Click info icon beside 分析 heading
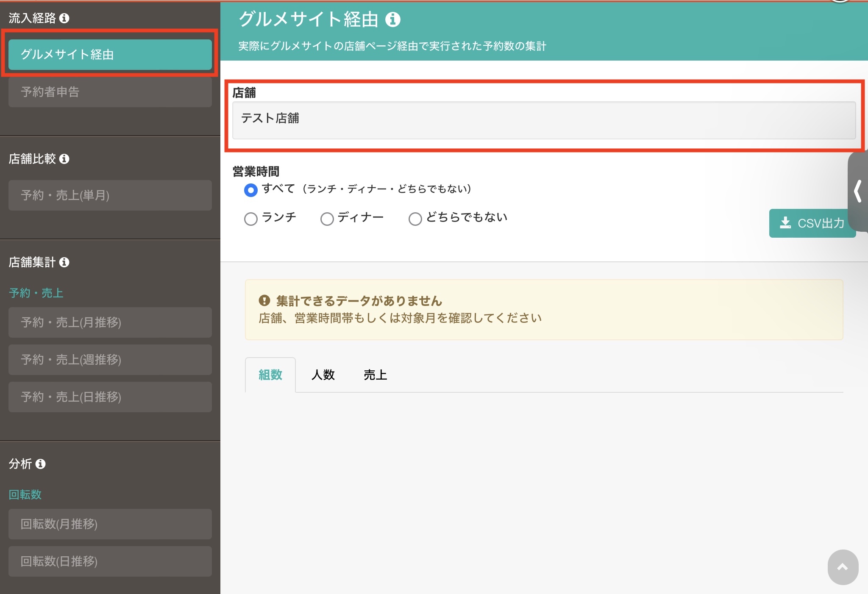Viewport: 868px width, 594px height. 41,464
